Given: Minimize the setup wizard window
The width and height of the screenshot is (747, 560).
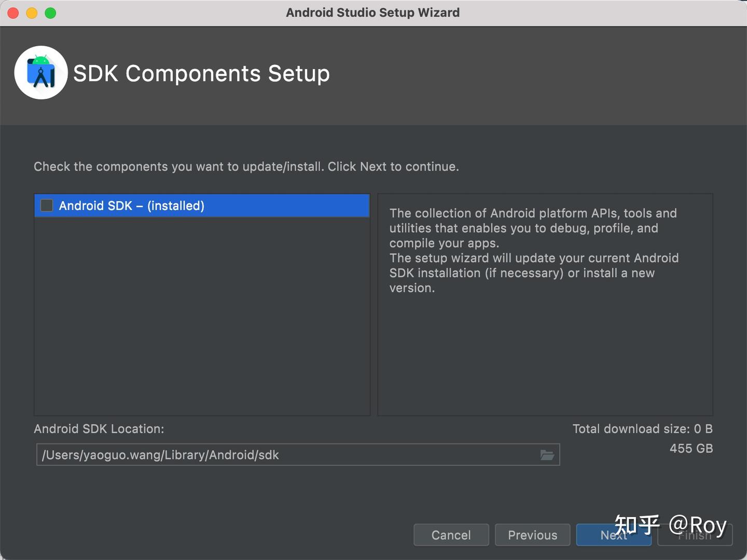Looking at the screenshot, I should click(x=31, y=12).
